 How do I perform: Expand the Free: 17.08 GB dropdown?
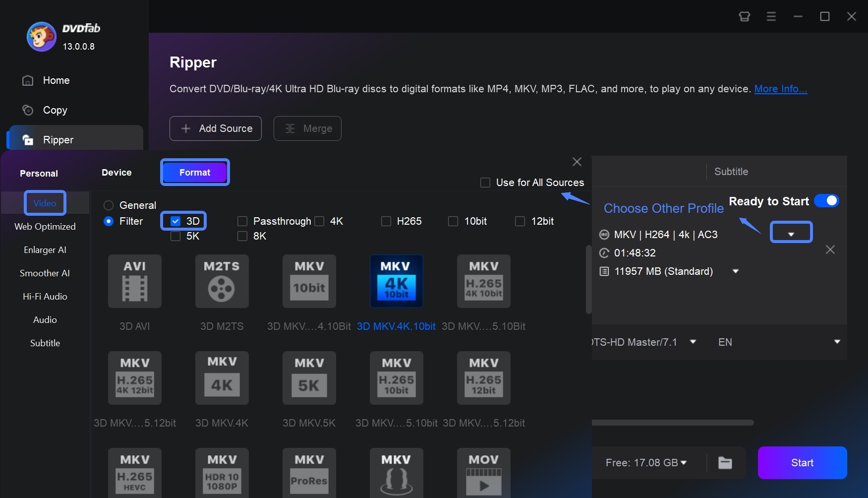684,463
